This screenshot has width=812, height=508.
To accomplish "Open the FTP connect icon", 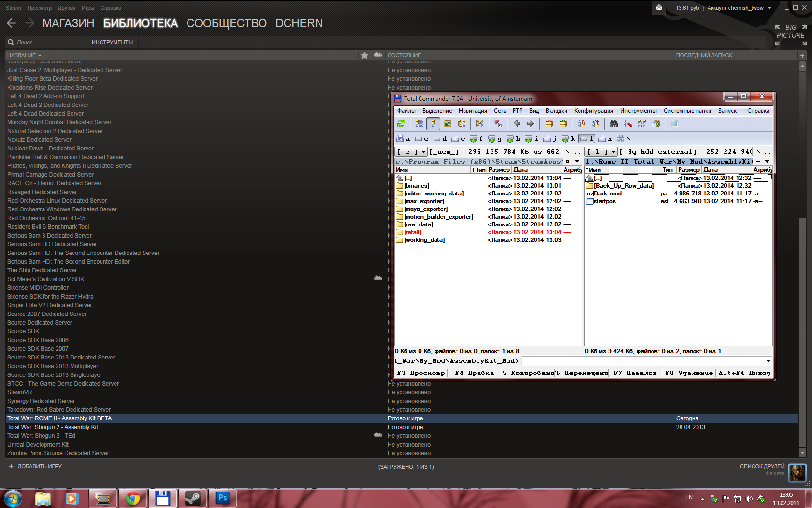I will tap(581, 124).
